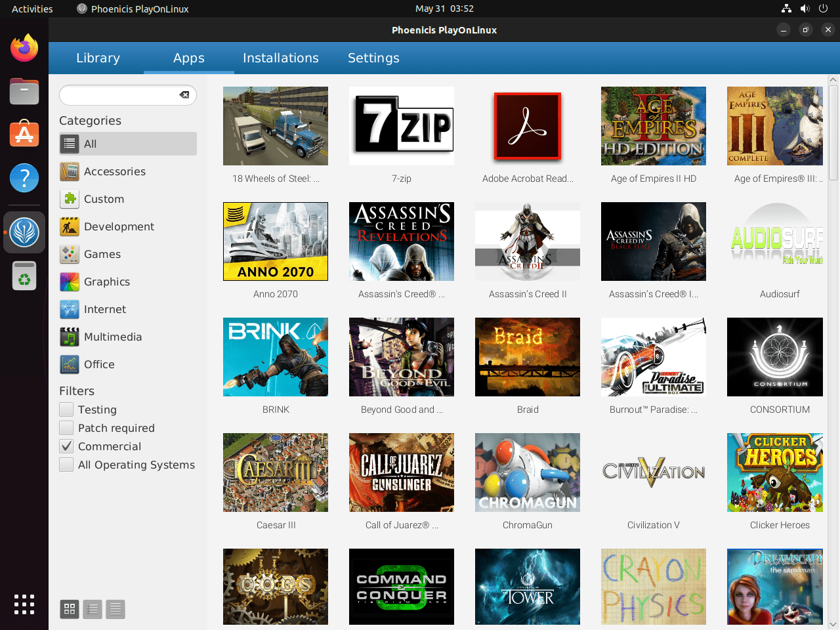Viewport: 840px width, 630px height.
Task: Enable the Testing filter checkbox
Action: click(66, 409)
